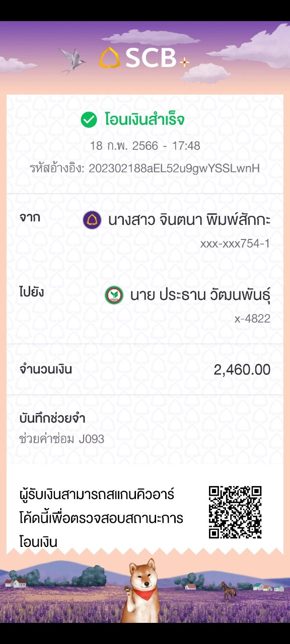This screenshot has width=290, height=644.
Task: Click the green success checkmark icon
Action: [x=89, y=120]
